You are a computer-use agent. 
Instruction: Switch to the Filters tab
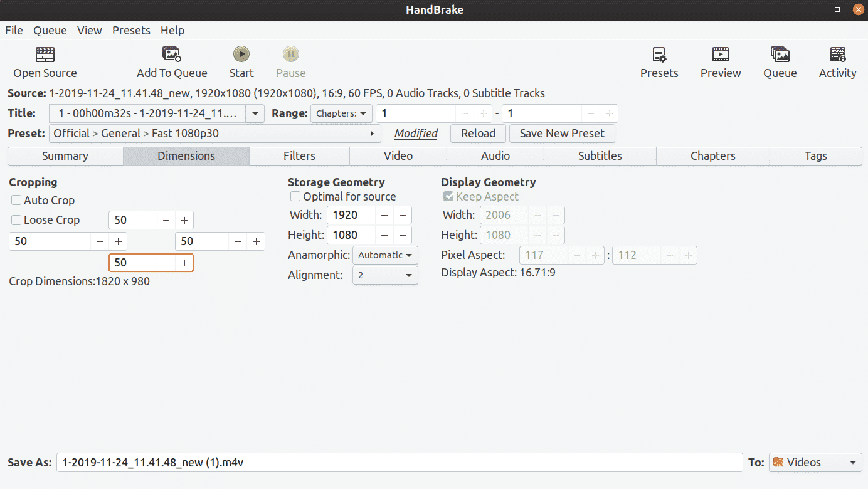pos(299,156)
